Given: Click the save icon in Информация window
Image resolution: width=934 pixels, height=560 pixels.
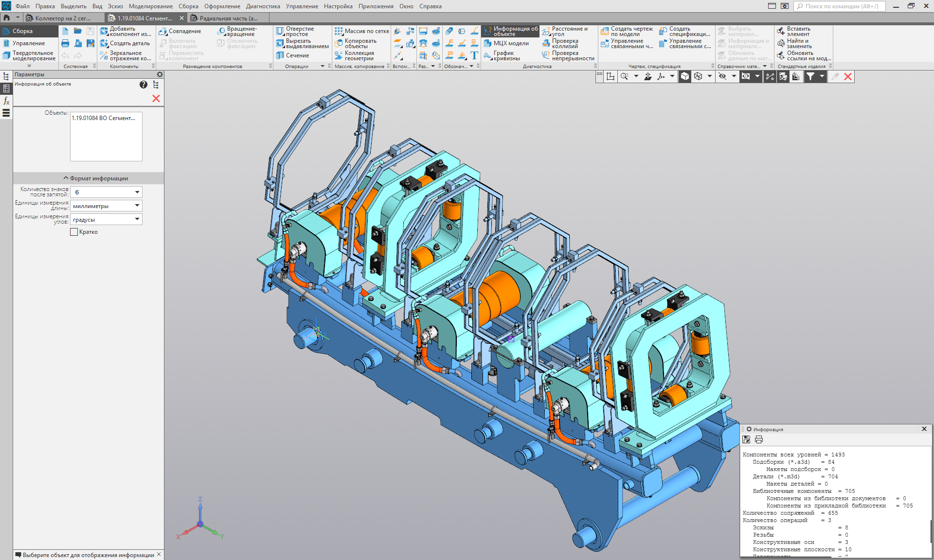Looking at the screenshot, I should pyautogui.click(x=747, y=439).
